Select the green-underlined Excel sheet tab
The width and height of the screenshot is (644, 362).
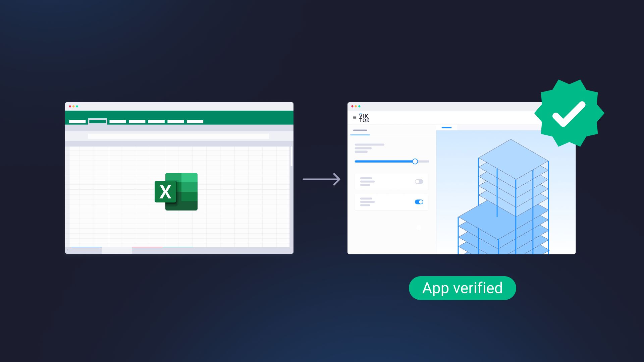tap(178, 250)
